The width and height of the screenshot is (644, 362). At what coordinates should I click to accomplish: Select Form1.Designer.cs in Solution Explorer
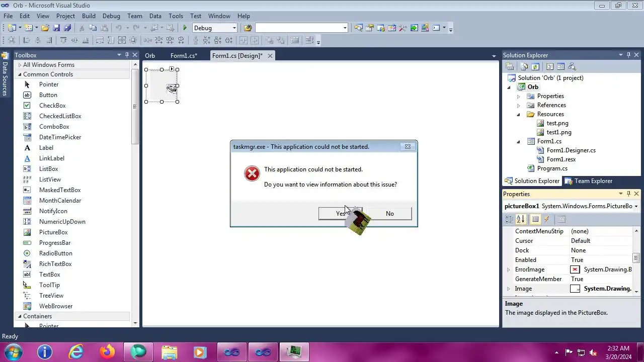571,150
